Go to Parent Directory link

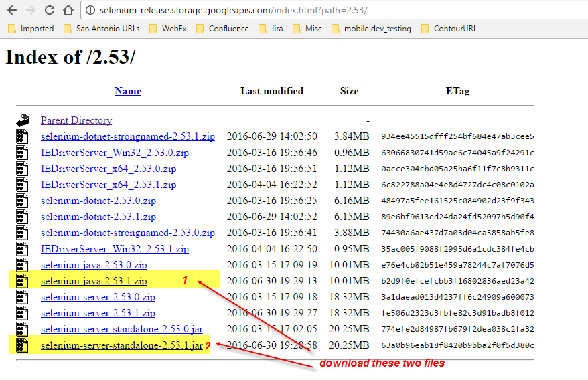(76, 120)
